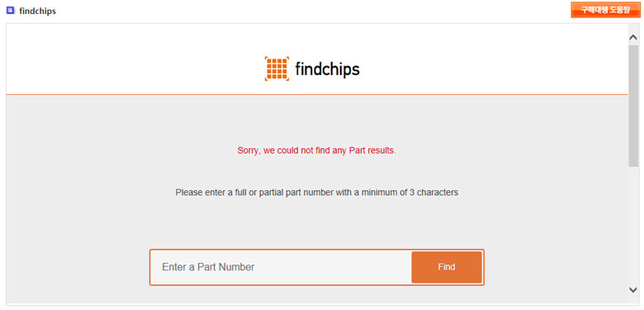Click the orange Find button
Image resolution: width=644 pixels, height=310 pixels.
click(447, 267)
